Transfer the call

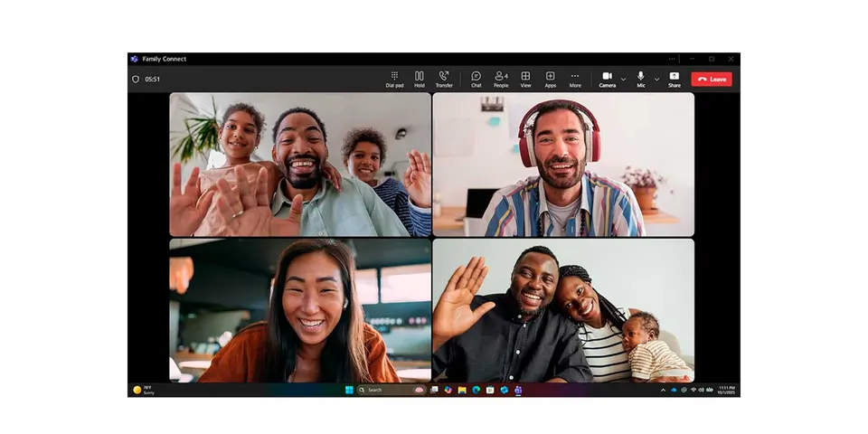[444, 80]
